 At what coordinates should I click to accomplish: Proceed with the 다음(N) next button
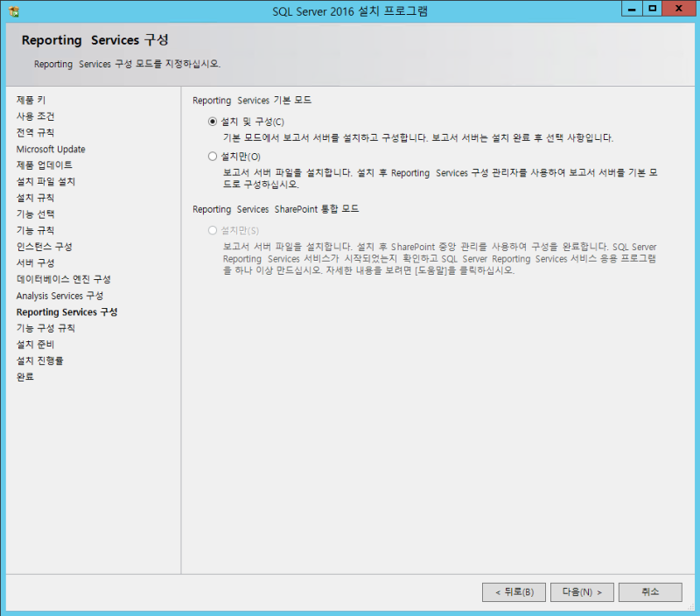(582, 591)
